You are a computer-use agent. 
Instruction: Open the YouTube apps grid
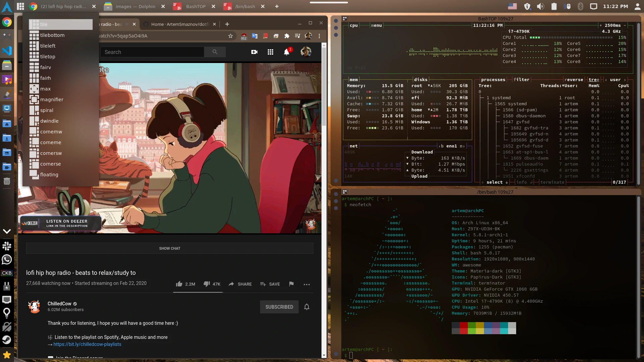pos(270,52)
